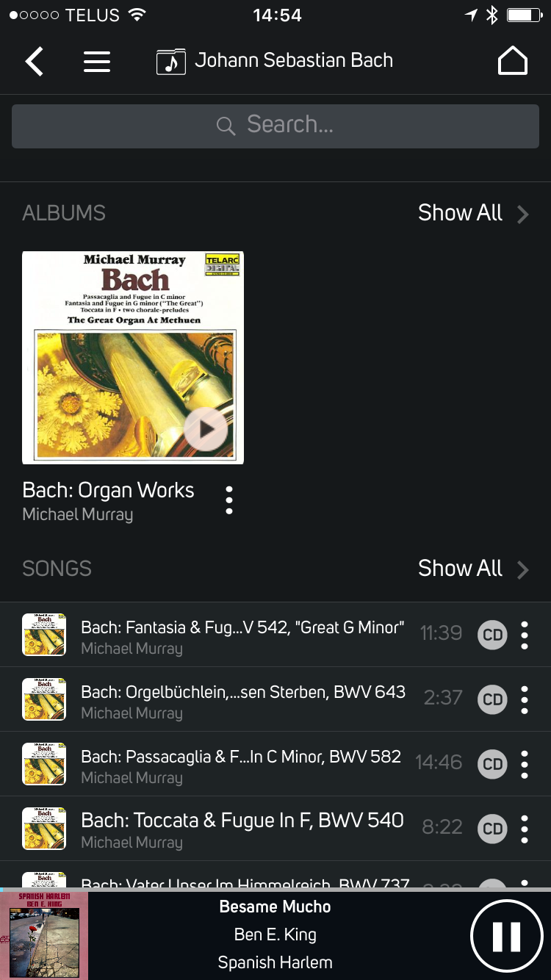This screenshot has height=980, width=551.
Task: Play the Bach: Organ Works album
Action: click(x=206, y=429)
